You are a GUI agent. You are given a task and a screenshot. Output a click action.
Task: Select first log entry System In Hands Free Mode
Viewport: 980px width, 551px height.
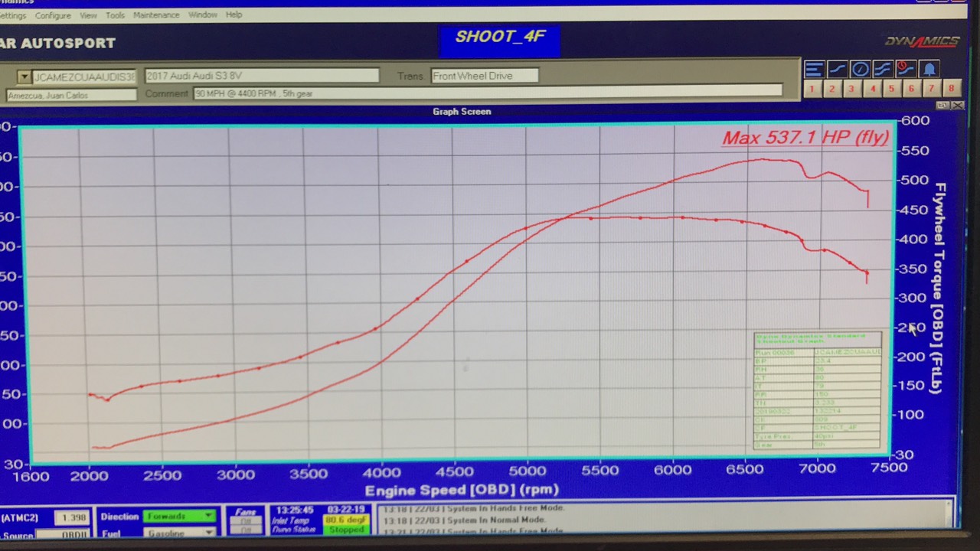(473, 508)
